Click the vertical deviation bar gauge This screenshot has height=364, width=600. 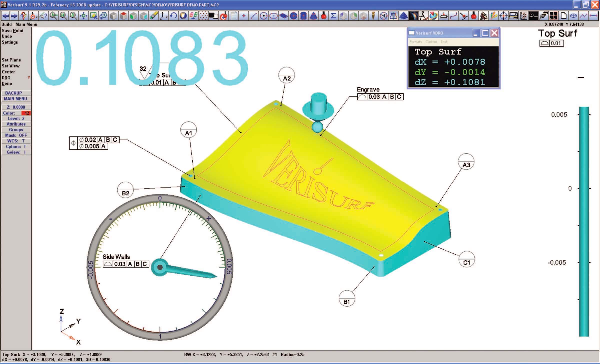pos(584,221)
